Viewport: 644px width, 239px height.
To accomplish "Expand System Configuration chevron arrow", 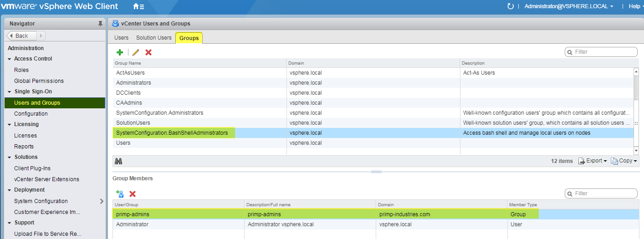I will point(102,201).
